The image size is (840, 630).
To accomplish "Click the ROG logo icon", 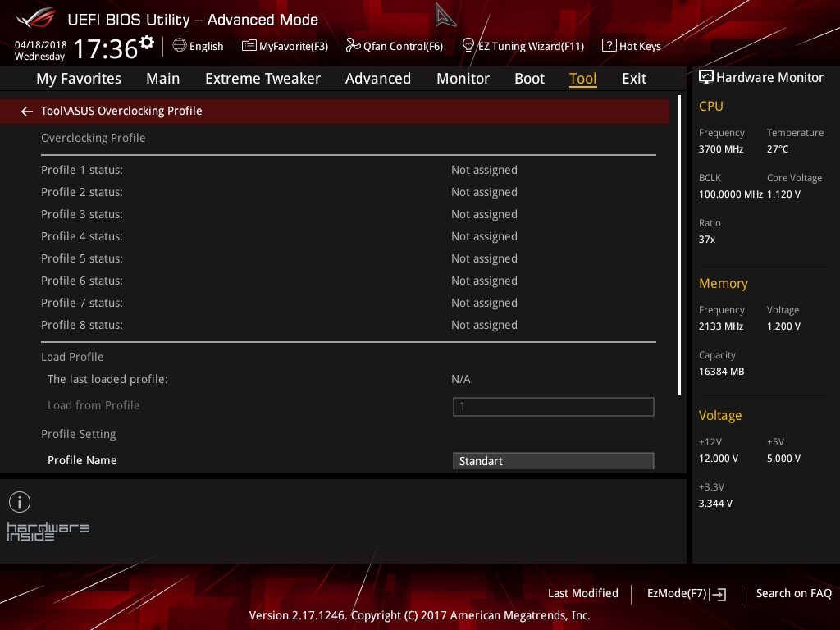I will pyautogui.click(x=36, y=18).
